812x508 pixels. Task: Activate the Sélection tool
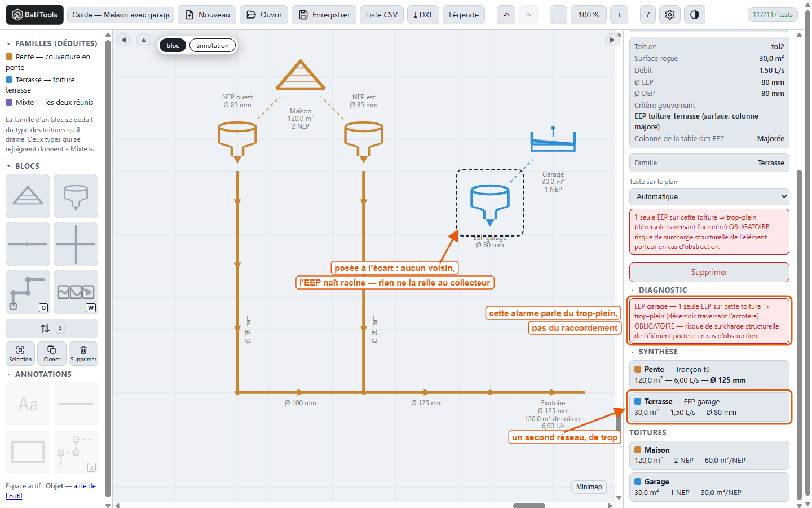coord(20,353)
